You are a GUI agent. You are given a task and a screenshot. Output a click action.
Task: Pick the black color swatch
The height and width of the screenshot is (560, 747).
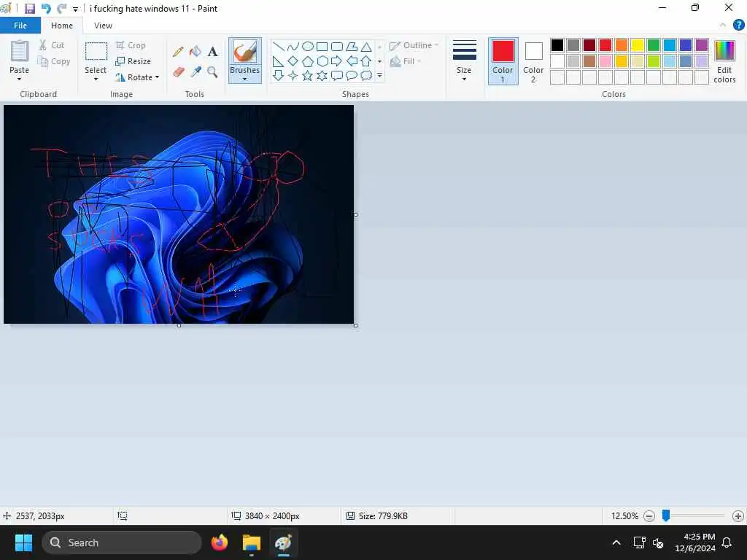(557, 45)
